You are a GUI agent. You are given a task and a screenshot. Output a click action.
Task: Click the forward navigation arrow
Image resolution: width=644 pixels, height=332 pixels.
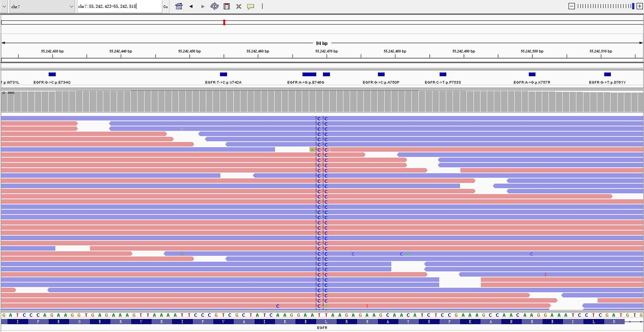coord(203,6)
